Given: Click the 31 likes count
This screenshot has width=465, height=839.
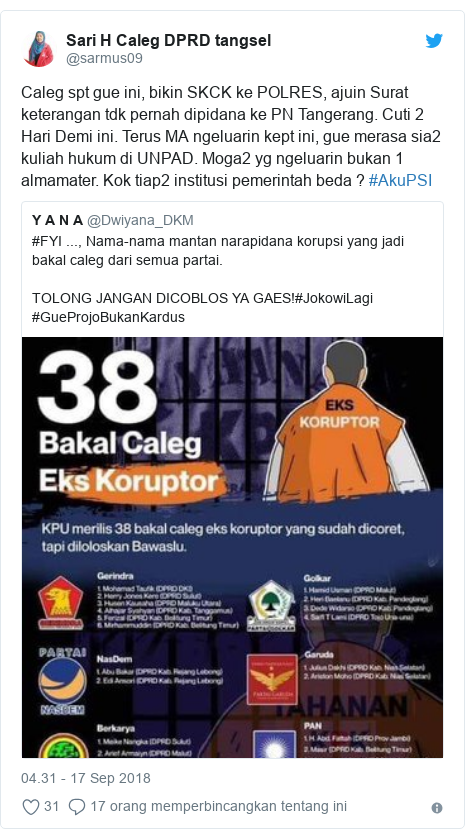Looking at the screenshot, I should [x=51, y=806].
